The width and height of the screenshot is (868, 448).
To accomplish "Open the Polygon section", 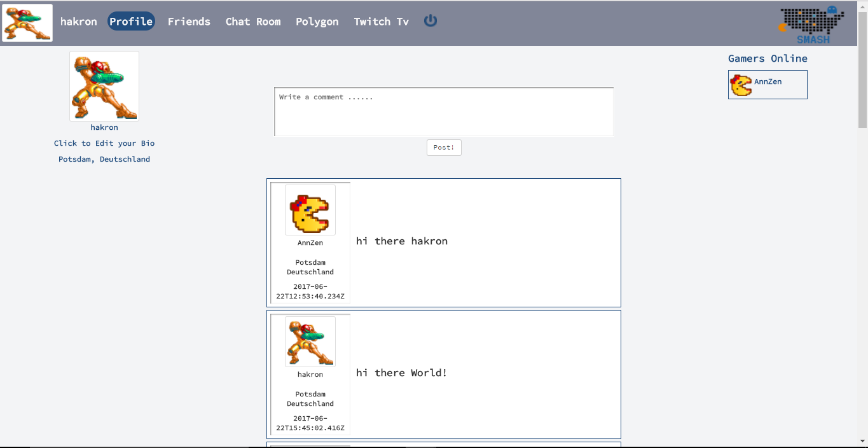I will pyautogui.click(x=317, y=21).
